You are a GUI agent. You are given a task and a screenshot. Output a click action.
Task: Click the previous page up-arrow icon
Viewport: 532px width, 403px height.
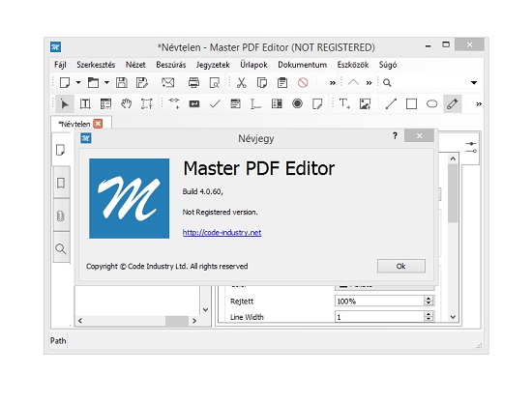(353, 82)
